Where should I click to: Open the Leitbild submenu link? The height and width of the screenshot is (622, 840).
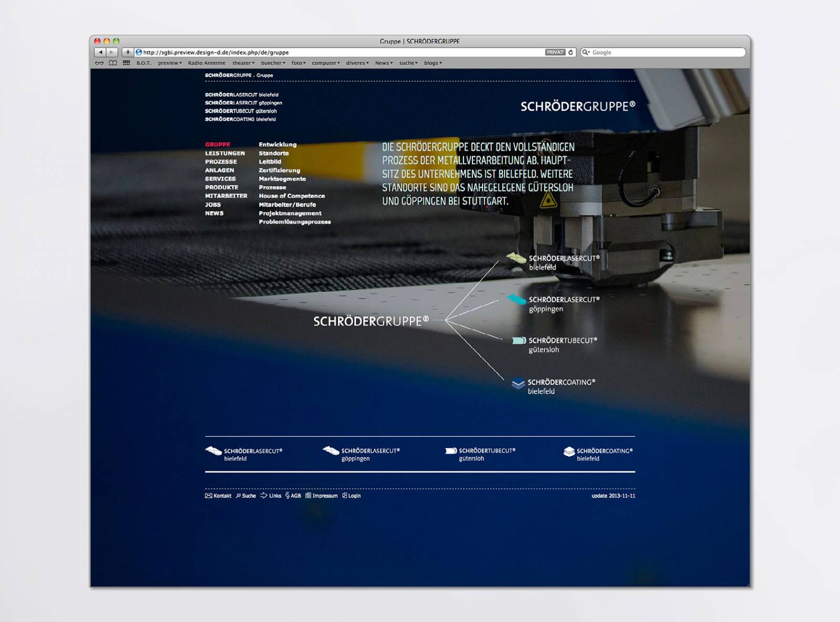click(270, 162)
